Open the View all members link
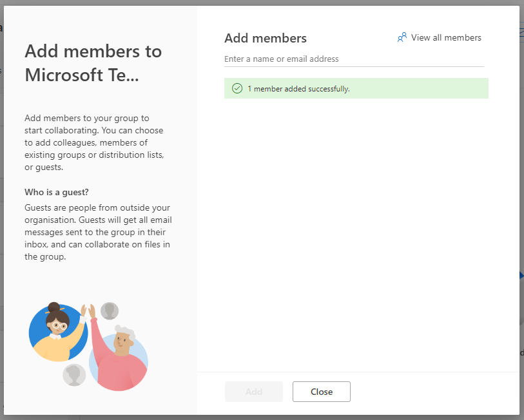 point(439,37)
